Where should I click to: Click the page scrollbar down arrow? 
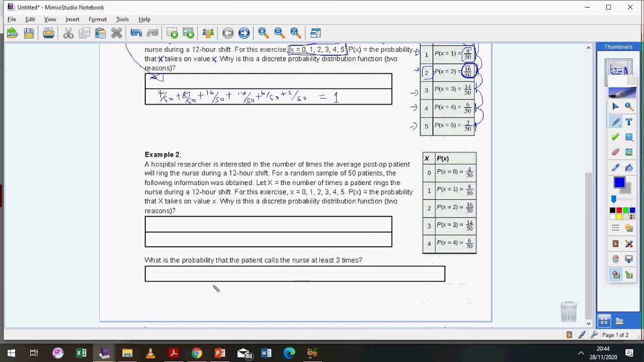tap(589, 323)
